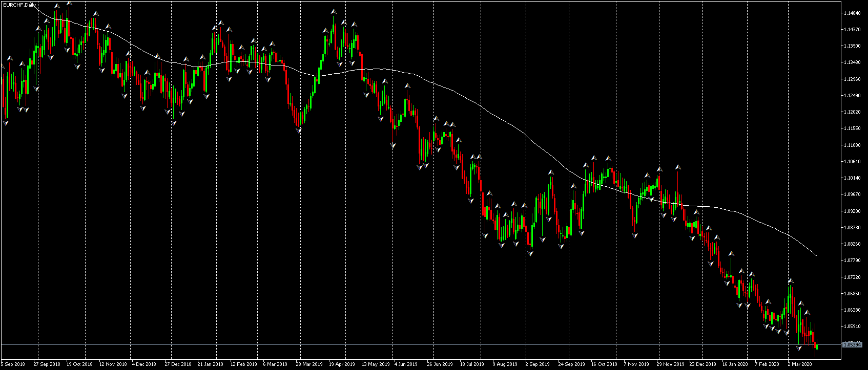Click the down fractal below the 4 Jun 2019 gridline
The width and height of the screenshot is (868, 370).
click(x=393, y=146)
